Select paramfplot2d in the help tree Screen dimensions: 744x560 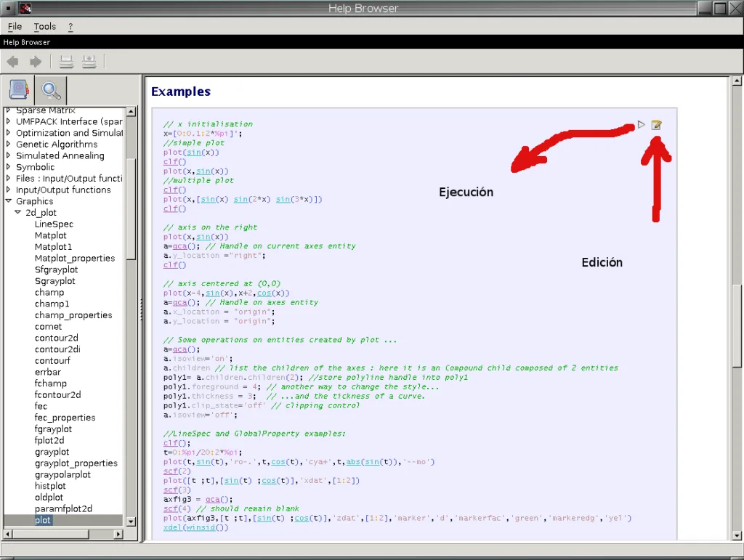coord(64,508)
